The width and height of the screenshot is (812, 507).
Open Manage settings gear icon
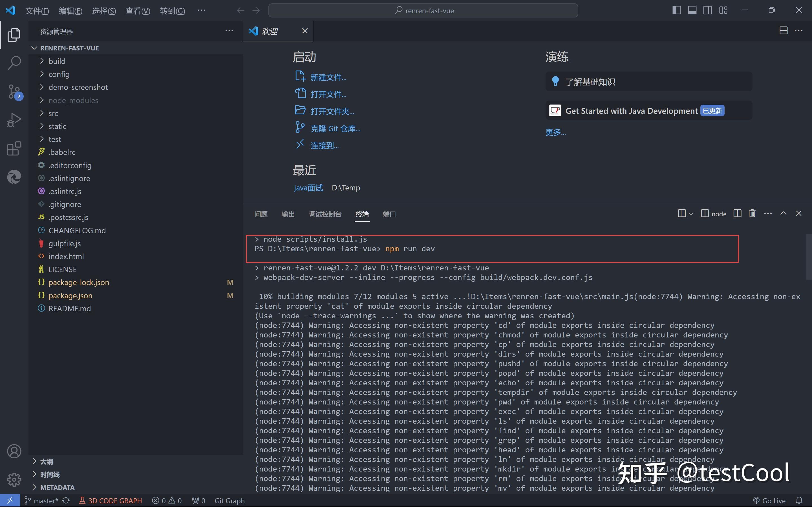coord(14,479)
